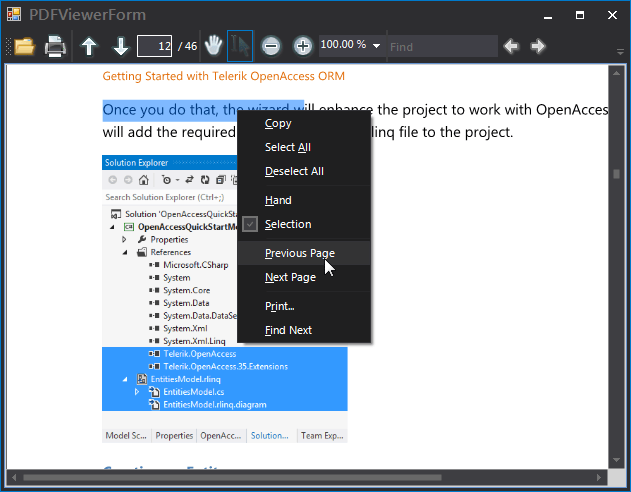Open a PDF file with folder icon
Viewport: 631px width, 492px height.
coord(24,46)
